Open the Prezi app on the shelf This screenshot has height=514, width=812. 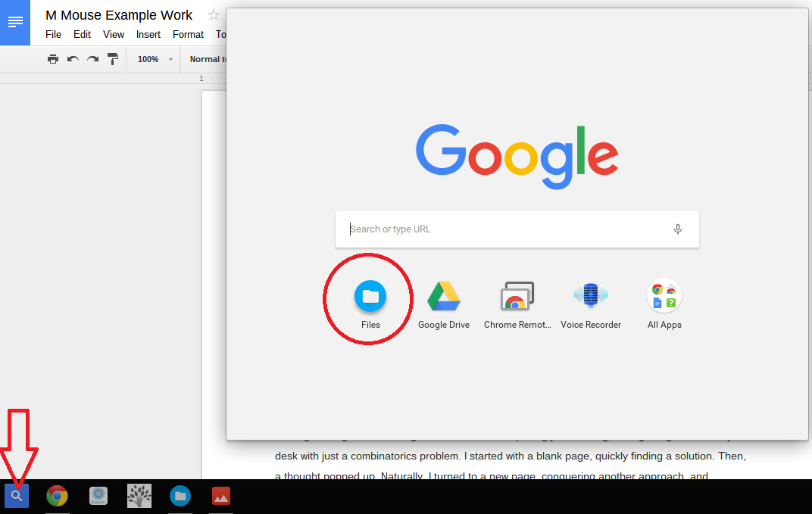pos(98,496)
